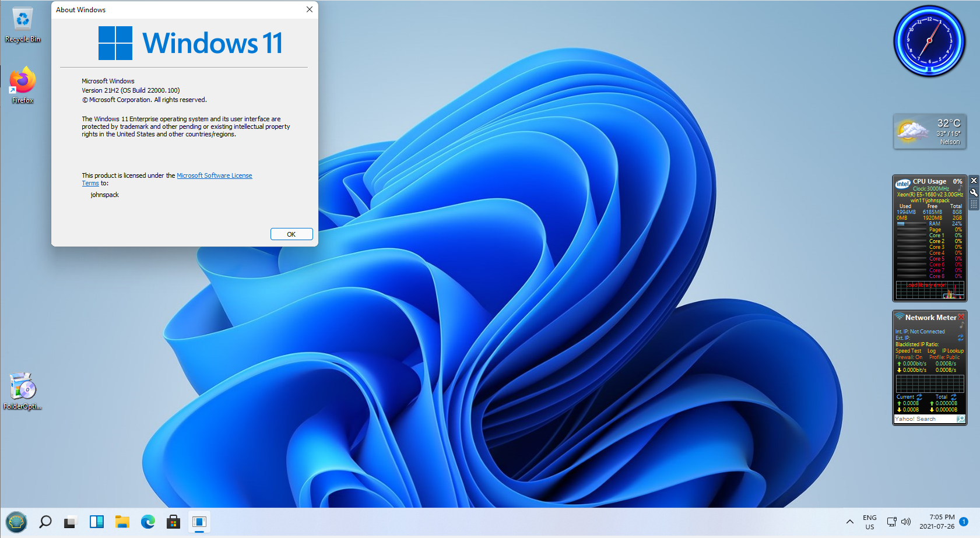Open the Recycle Bin desktop icon
Image resolution: width=980 pixels, height=538 pixels.
23,24
